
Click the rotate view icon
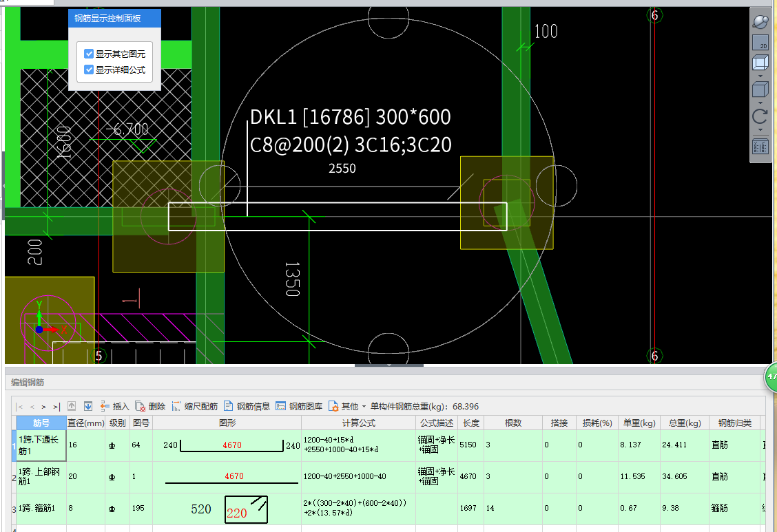[x=760, y=117]
